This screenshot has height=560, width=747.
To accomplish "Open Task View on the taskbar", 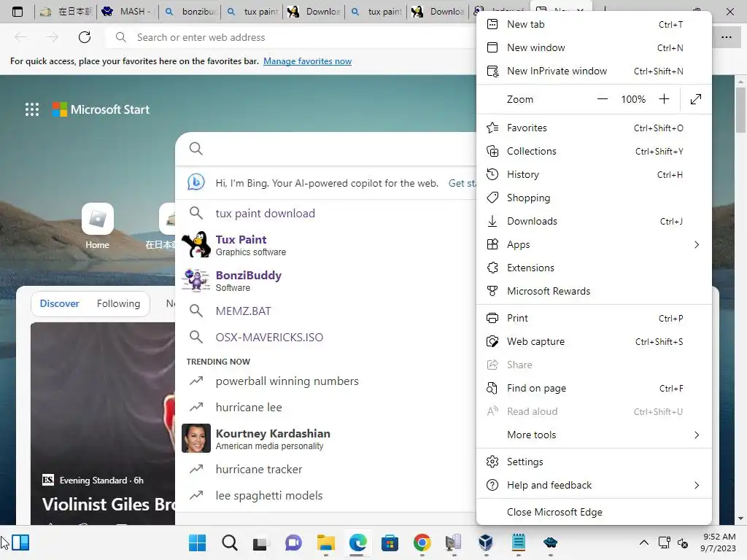I will [x=260, y=542].
